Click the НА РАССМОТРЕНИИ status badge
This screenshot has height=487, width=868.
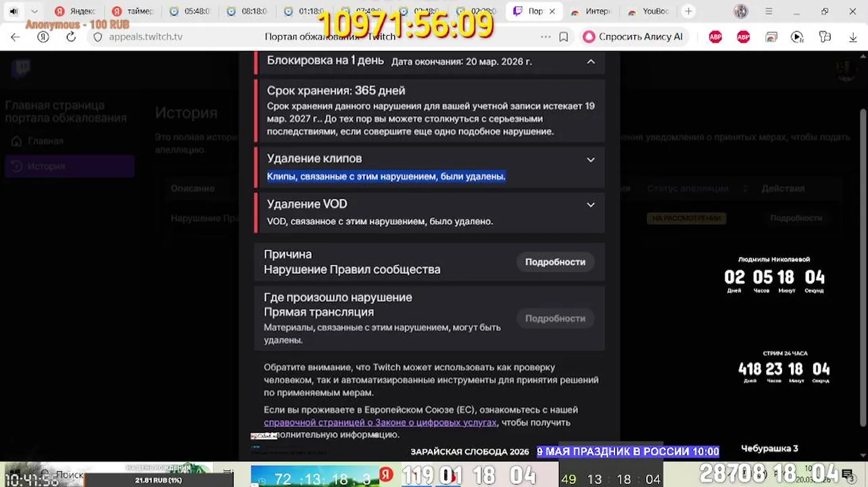(686, 218)
